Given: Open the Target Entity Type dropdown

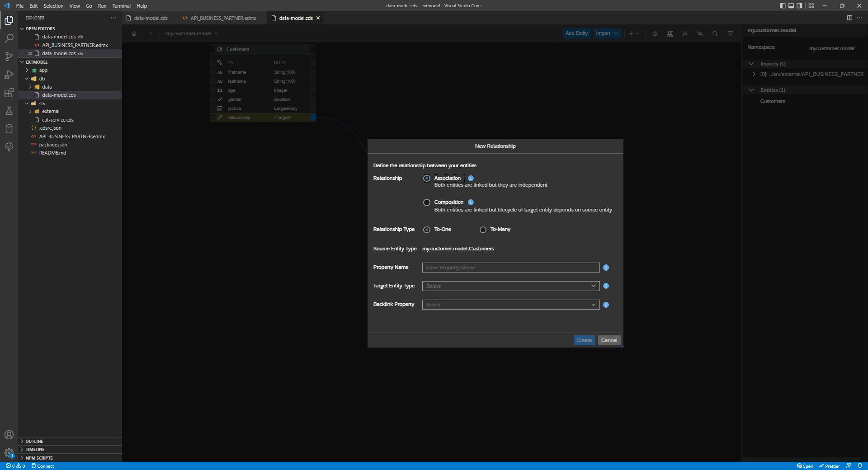Looking at the screenshot, I should [x=510, y=286].
